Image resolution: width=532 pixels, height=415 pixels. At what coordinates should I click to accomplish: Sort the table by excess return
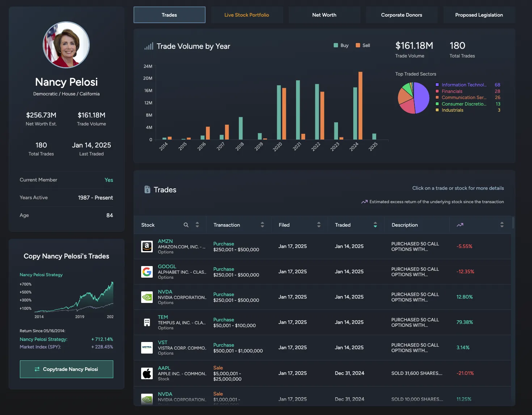pos(502,225)
